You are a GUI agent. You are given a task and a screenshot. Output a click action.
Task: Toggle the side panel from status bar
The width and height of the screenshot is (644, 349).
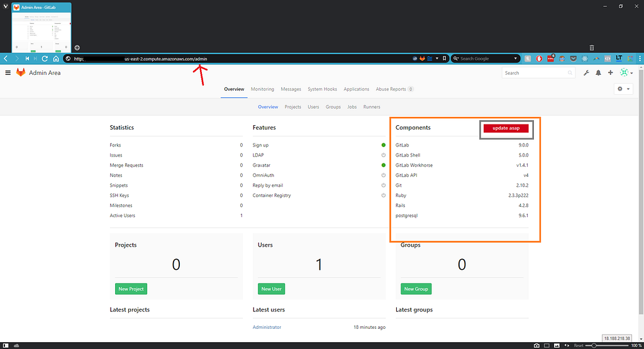(5, 346)
